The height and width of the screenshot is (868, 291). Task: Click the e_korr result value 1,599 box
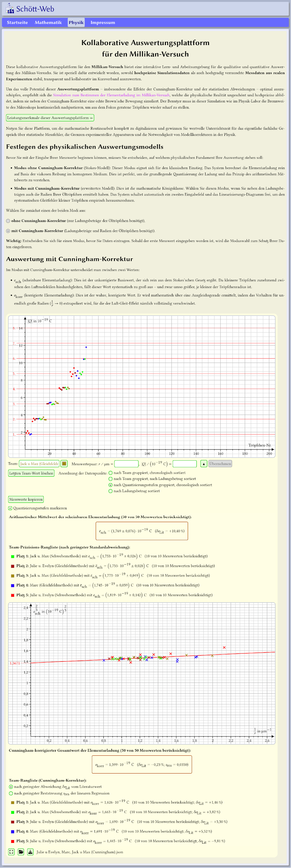142,764
